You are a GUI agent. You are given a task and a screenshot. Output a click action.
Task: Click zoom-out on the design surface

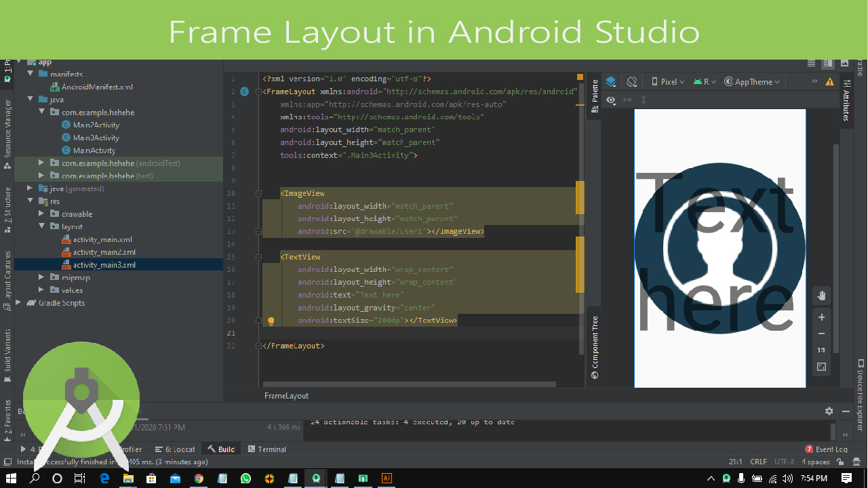coord(821,333)
